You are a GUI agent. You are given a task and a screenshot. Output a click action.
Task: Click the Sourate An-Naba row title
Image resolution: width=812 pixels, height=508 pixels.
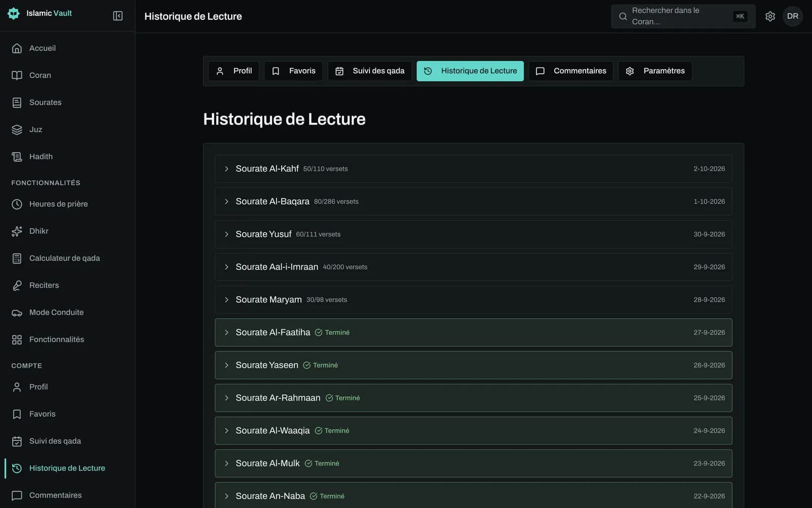[270, 496]
